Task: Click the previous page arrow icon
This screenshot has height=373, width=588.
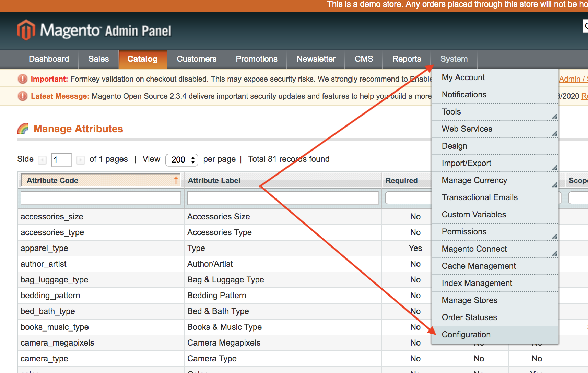Action: tap(42, 160)
